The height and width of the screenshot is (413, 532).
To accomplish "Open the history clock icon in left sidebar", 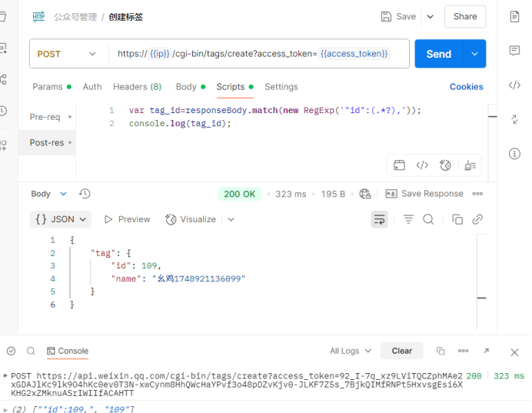I will 3,111.
